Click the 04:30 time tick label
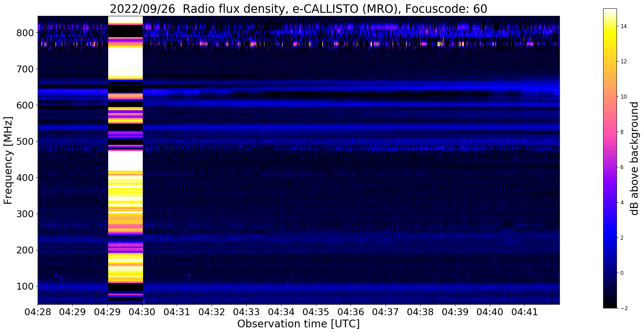Viewport: 644px width, 333px height. (x=142, y=312)
